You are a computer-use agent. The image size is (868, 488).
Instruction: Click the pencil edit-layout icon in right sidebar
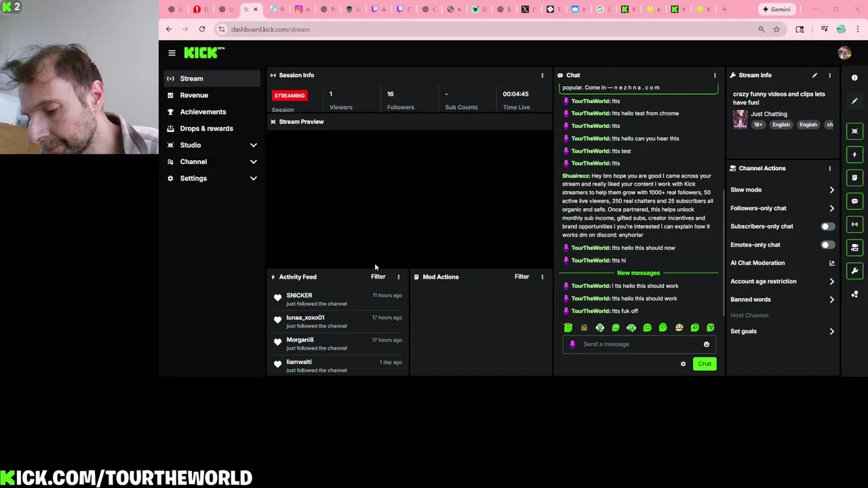pos(854,101)
